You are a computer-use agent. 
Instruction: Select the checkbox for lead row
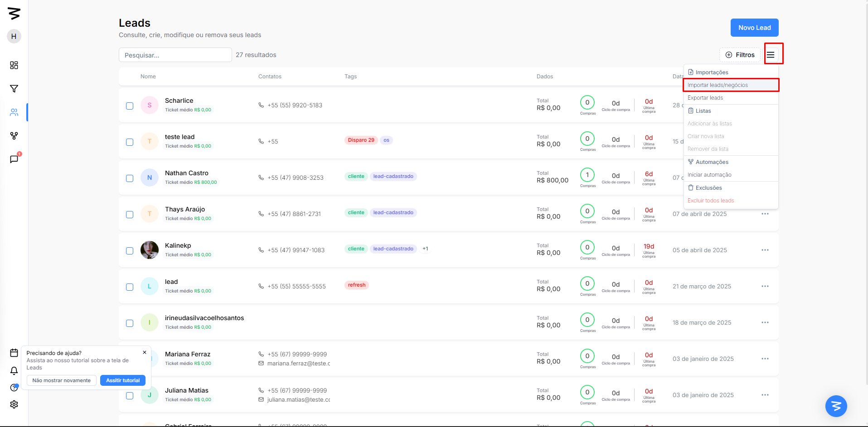pos(130,287)
